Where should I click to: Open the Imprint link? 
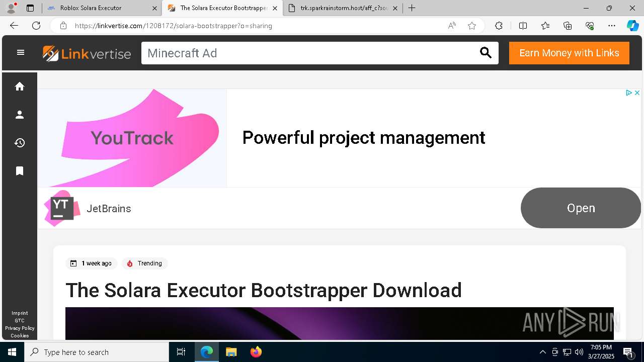(20, 313)
